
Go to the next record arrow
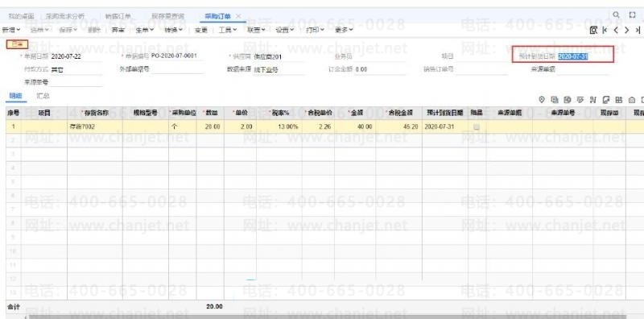627,30
